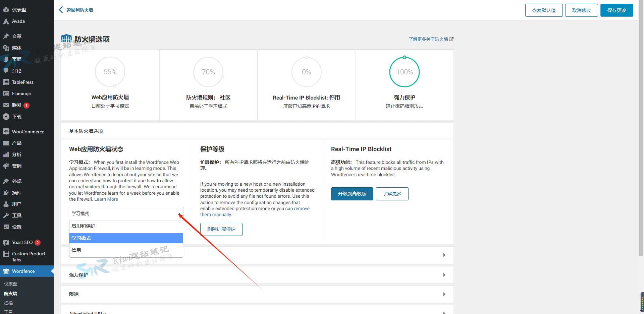Click the 删除扩展保护 button
The image size is (644, 314).
[221, 229]
